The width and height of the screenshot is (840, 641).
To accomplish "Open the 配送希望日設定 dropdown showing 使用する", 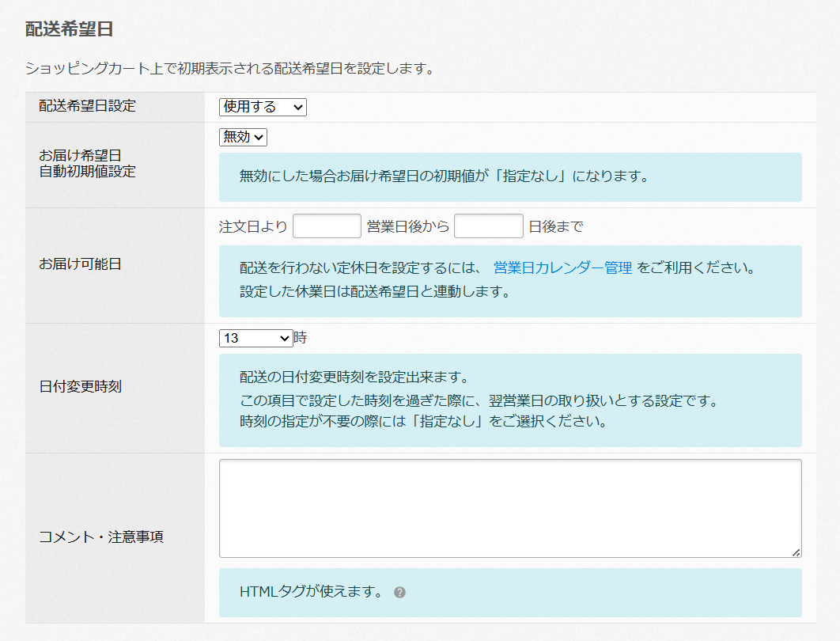I will click(263, 107).
